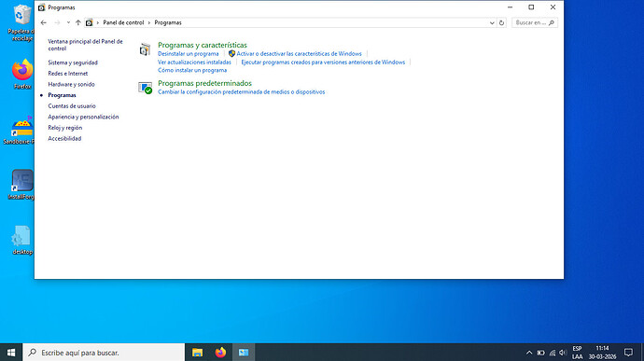This screenshot has width=644, height=361.
Task: Open the Programas predeterminados icon
Action: pos(145,88)
